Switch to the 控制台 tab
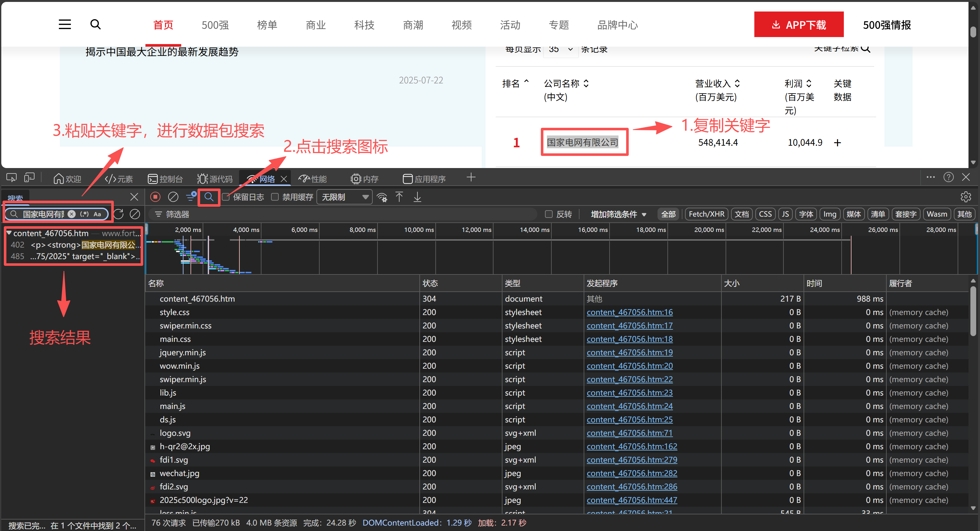This screenshot has width=980, height=531. click(166, 179)
